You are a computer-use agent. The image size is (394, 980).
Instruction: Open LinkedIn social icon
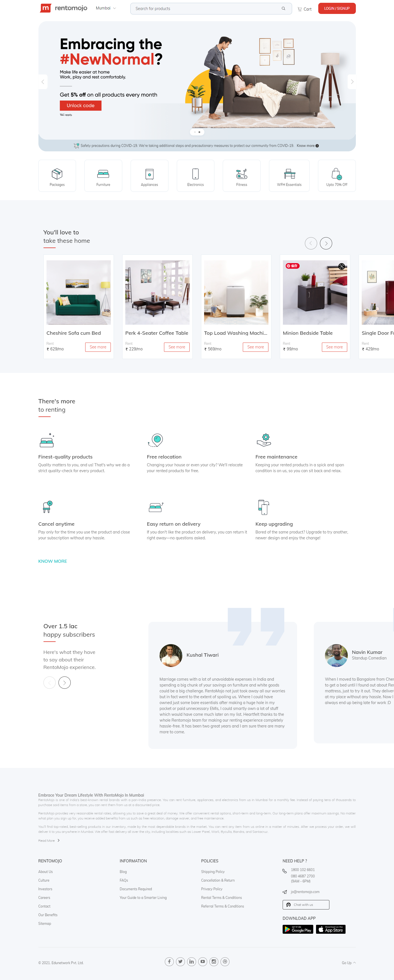(192, 961)
